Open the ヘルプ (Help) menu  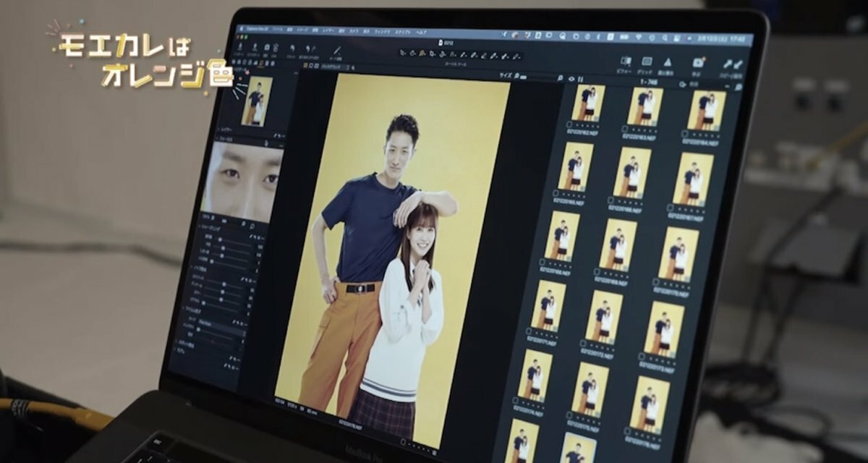click(x=421, y=33)
